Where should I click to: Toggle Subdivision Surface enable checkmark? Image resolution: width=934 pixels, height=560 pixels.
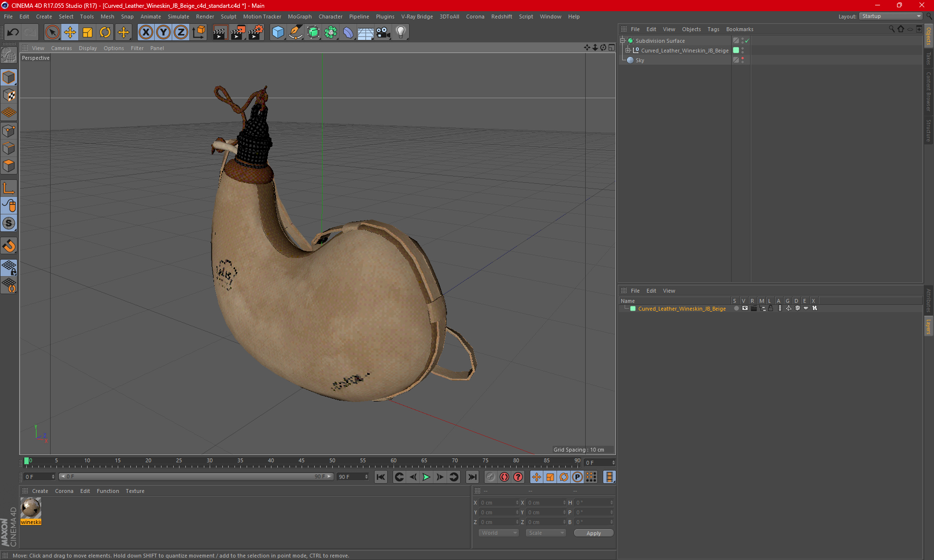[747, 41]
